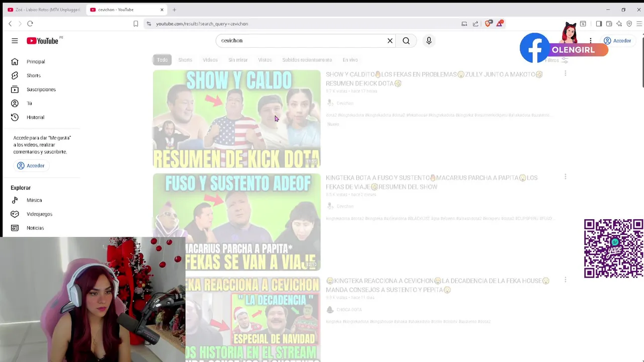
Task: Open KINGTEKA REACCIONA A CEVICHON video title
Action: 438,285
